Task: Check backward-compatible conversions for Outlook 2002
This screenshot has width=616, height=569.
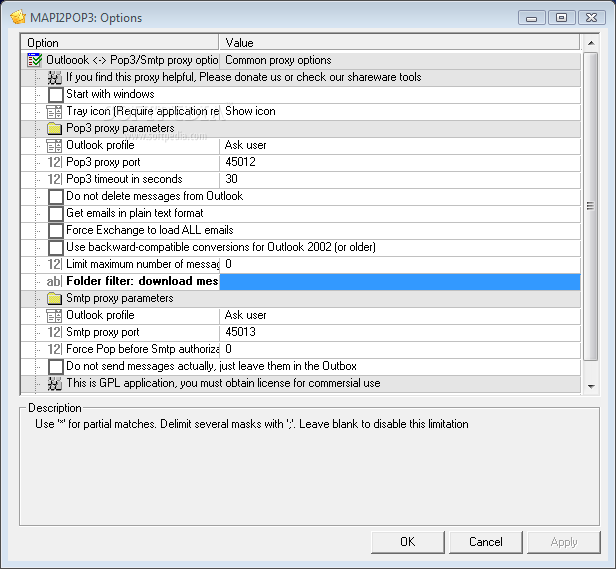Action: [x=55, y=248]
